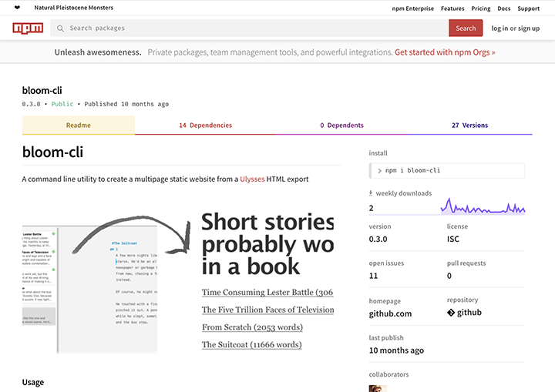
Task: Open the Ulysses link in description
Action: (252, 179)
